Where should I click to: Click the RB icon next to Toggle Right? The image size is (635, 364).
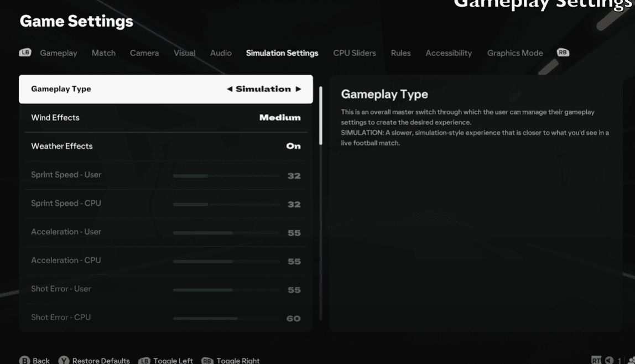tap(208, 360)
